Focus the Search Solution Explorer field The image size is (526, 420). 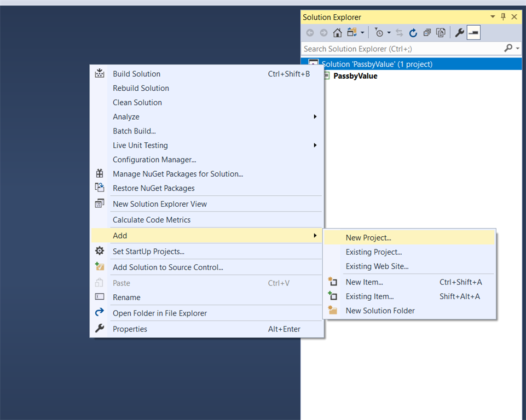click(402, 49)
